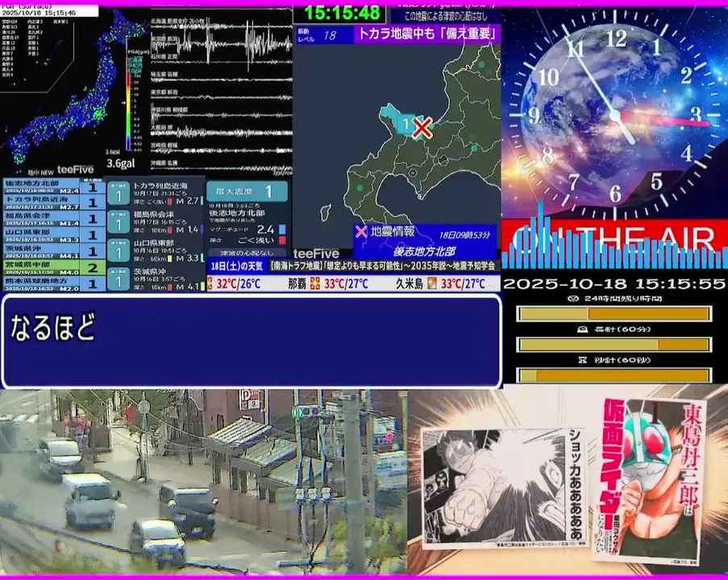Click the 久米島 33℃/27℃ forecast
This screenshot has height=580, width=728.
coord(440,284)
